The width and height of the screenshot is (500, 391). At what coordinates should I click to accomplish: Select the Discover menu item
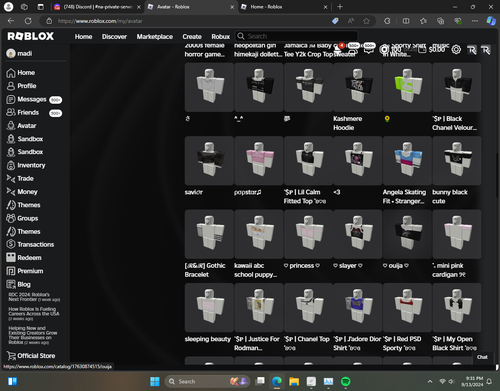[114, 37]
